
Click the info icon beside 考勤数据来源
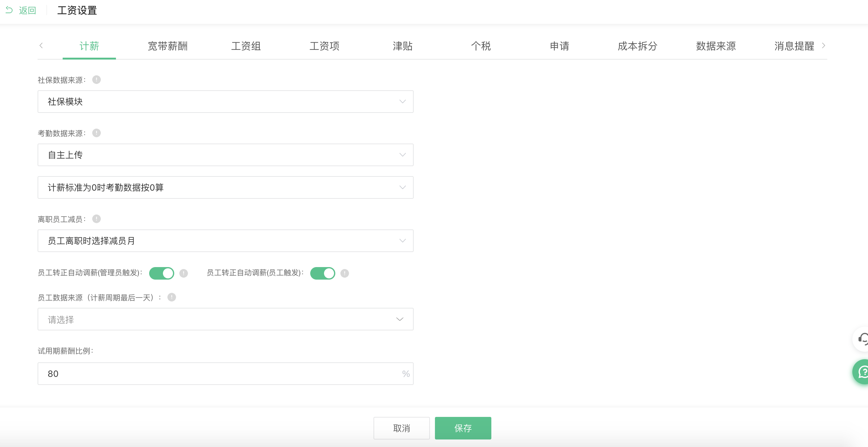pos(97,133)
